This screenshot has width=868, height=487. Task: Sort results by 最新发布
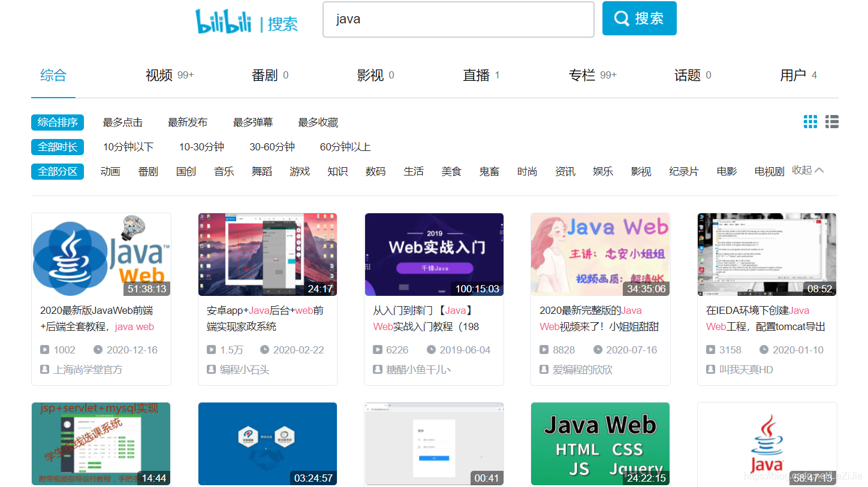(188, 122)
